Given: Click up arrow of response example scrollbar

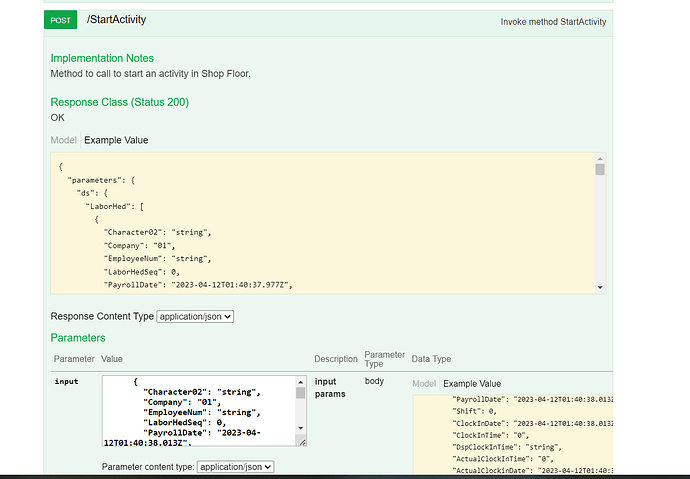Looking at the screenshot, I should (600, 158).
